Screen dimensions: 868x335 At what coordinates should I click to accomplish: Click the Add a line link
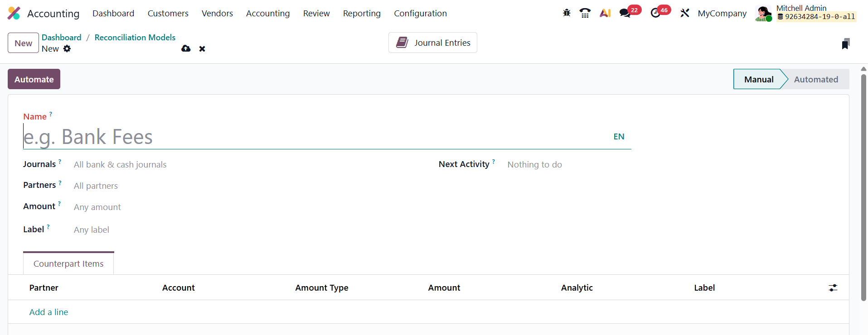point(48,312)
